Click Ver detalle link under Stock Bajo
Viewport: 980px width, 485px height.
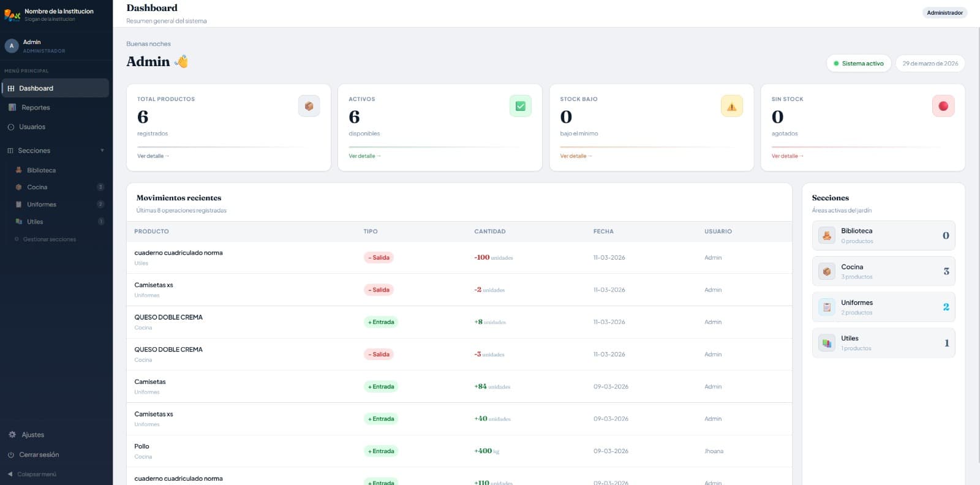tap(575, 156)
